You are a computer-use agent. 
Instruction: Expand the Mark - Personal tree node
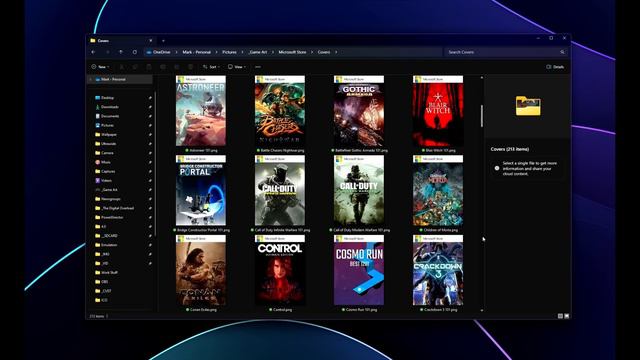tap(91, 80)
